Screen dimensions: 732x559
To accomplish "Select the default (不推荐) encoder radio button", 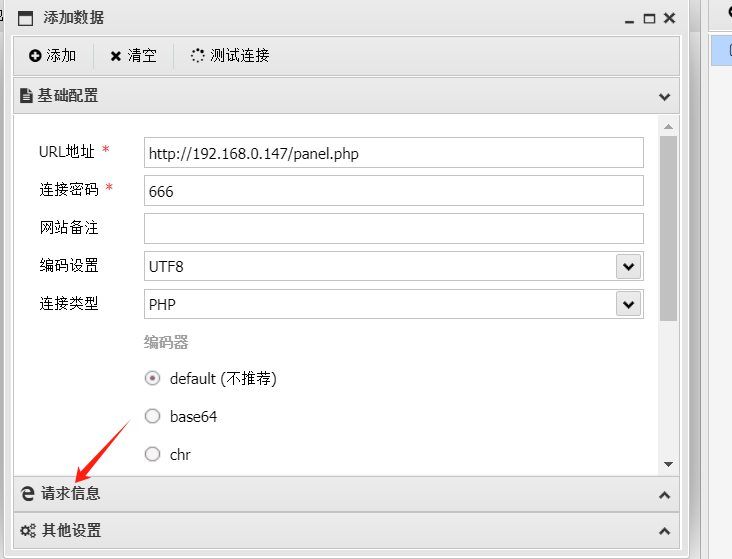I will [x=152, y=378].
